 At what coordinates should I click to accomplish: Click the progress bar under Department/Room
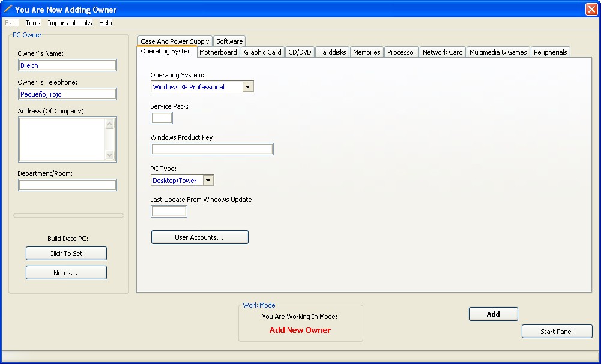coord(68,215)
